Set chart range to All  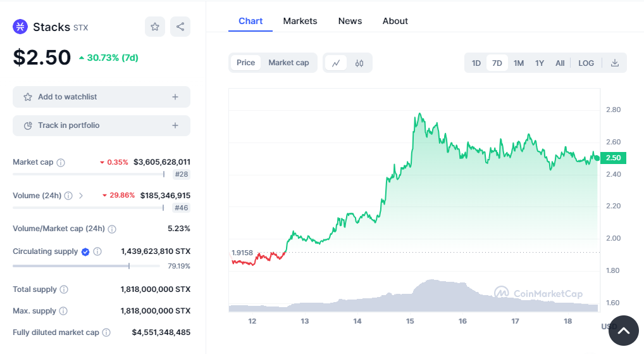(x=560, y=63)
